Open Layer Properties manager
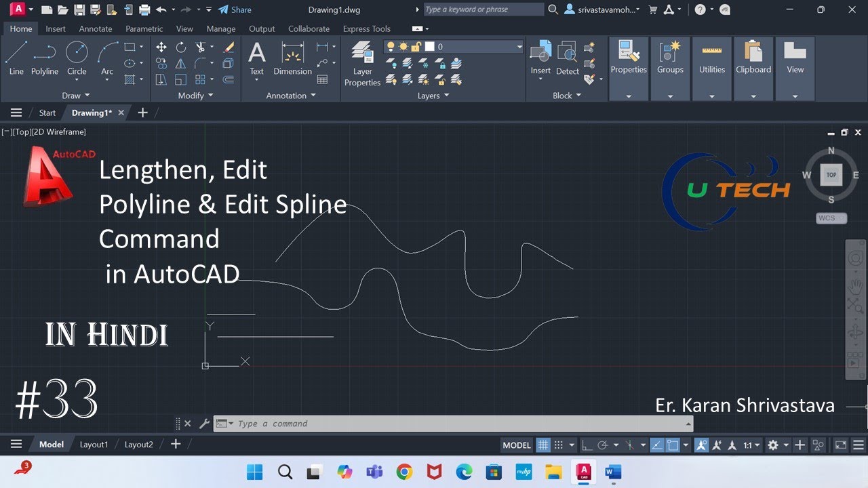The height and width of the screenshot is (488, 868). [362, 64]
